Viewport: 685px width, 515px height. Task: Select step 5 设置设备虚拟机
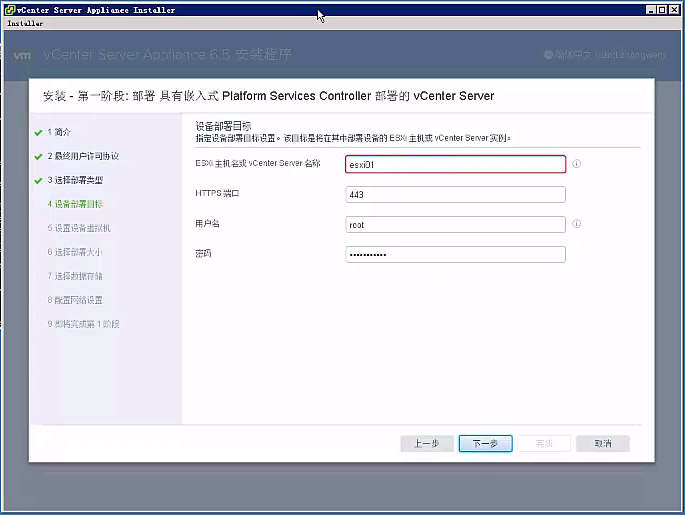click(79, 228)
